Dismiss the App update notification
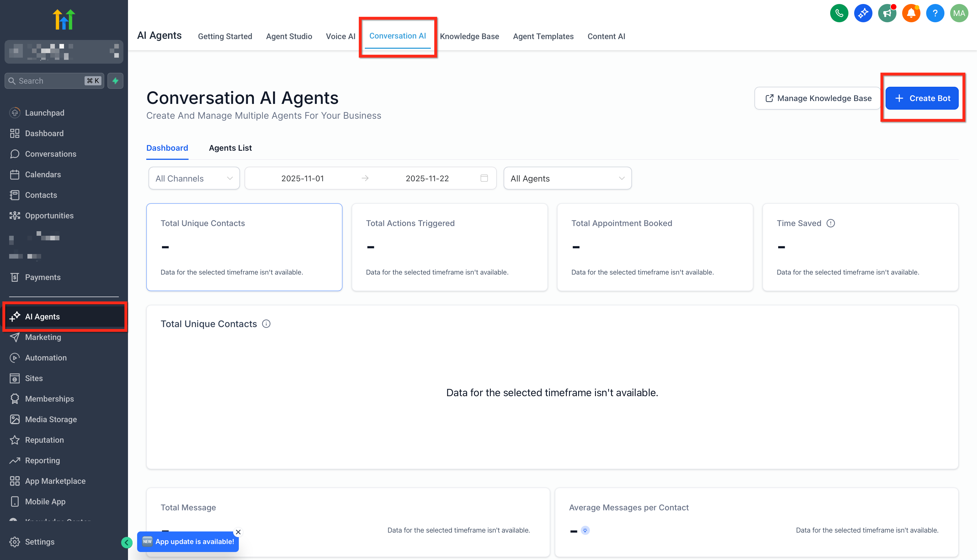This screenshot has width=977, height=560. pyautogui.click(x=238, y=532)
